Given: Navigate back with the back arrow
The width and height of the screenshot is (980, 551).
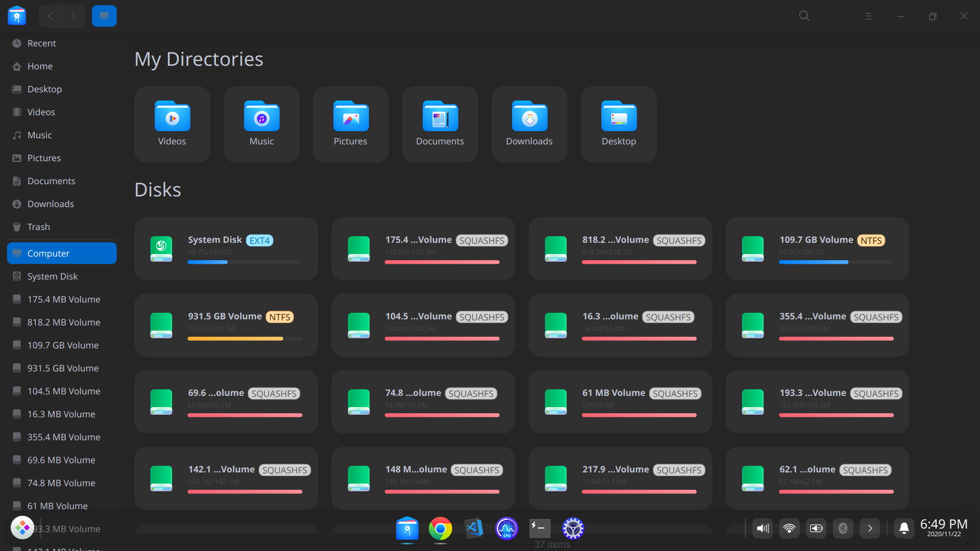Looking at the screenshot, I should pyautogui.click(x=50, y=16).
